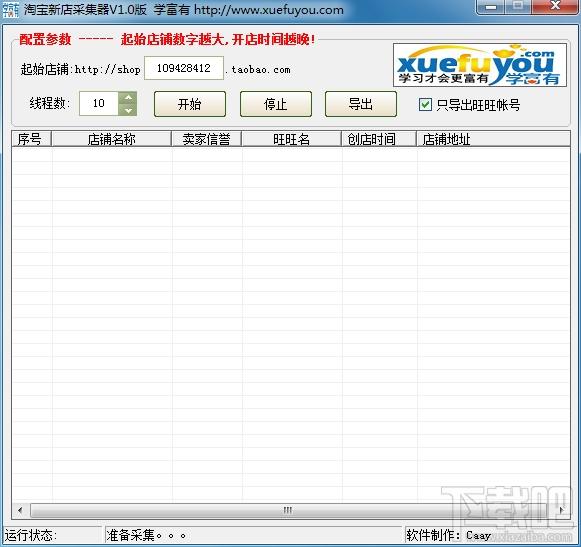Click the xuefuyou.com logo banner
Screen dimensions: 581x547
pos(480,65)
